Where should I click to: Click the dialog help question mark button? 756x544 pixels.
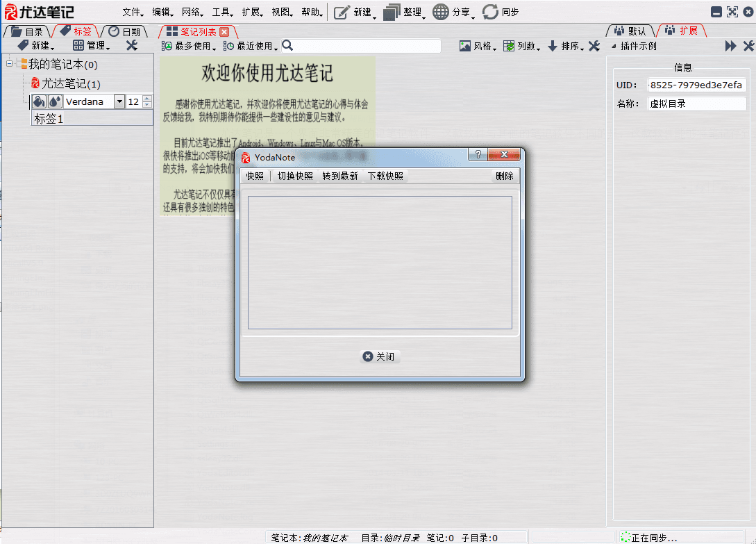tap(478, 154)
